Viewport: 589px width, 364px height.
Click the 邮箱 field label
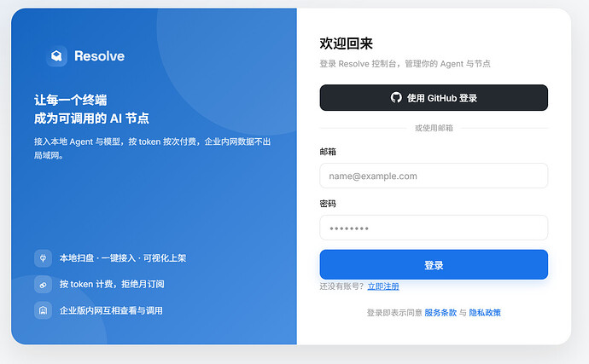pyautogui.click(x=328, y=152)
